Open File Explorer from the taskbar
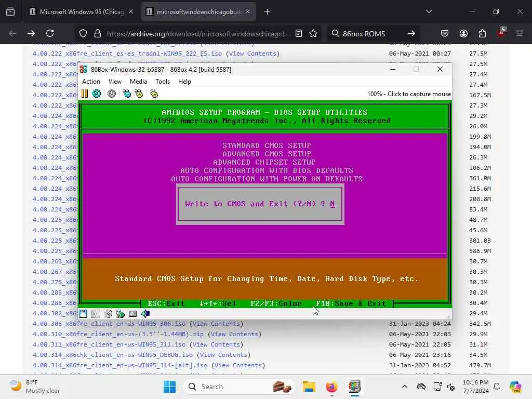Screen dimensions: 532x399 309,387
